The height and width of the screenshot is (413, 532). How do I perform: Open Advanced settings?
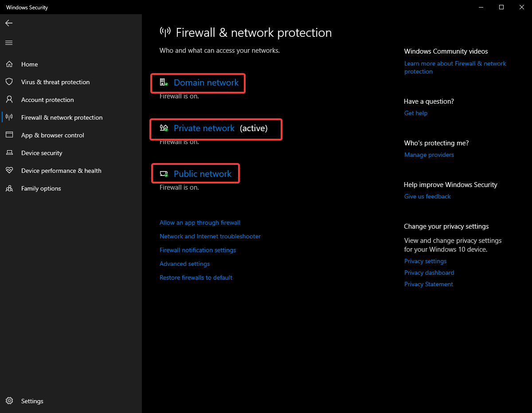pyautogui.click(x=184, y=264)
